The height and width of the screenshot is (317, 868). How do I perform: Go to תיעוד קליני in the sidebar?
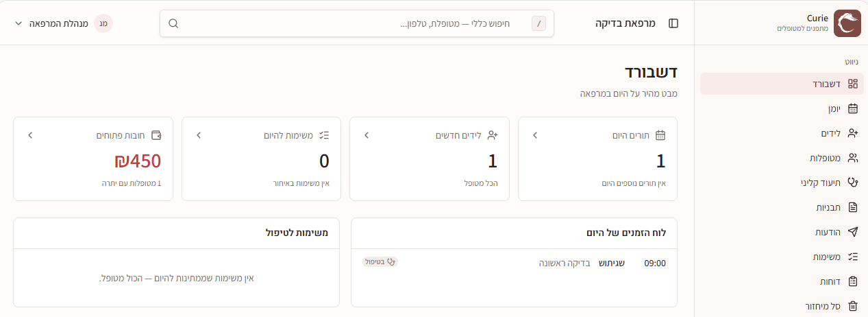pos(782,183)
